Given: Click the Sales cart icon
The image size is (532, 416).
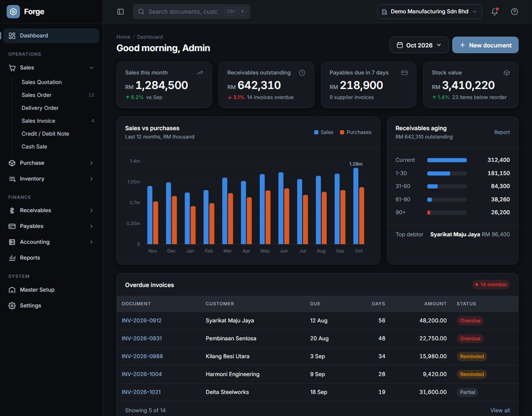Looking at the screenshot, I should 12,68.
